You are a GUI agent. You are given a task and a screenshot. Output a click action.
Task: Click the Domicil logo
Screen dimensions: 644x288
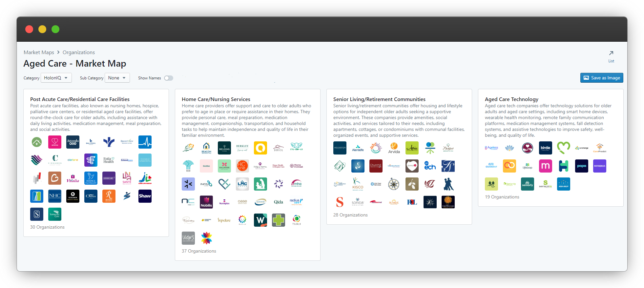[279, 148]
